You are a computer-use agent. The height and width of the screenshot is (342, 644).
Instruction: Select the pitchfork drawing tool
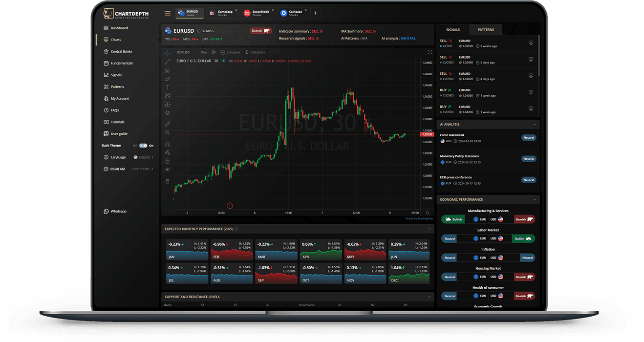click(x=168, y=70)
